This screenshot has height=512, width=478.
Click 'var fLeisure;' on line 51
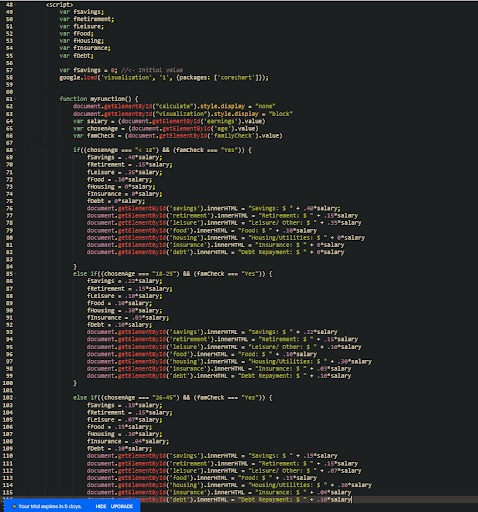point(82,27)
